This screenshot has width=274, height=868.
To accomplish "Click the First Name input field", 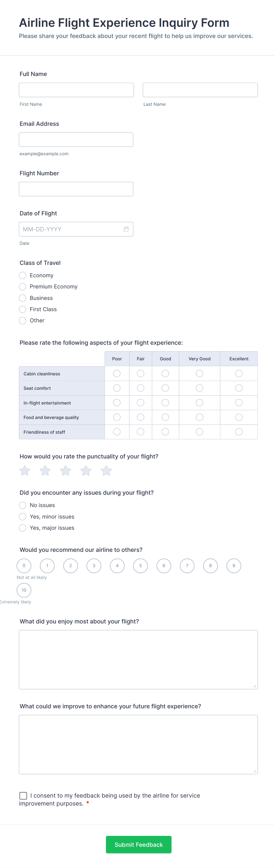I will [76, 90].
